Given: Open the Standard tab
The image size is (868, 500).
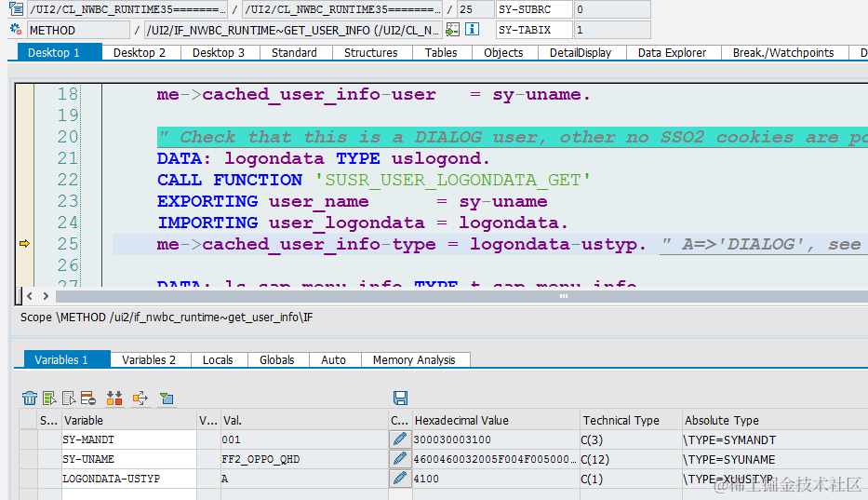Looking at the screenshot, I should tap(295, 53).
